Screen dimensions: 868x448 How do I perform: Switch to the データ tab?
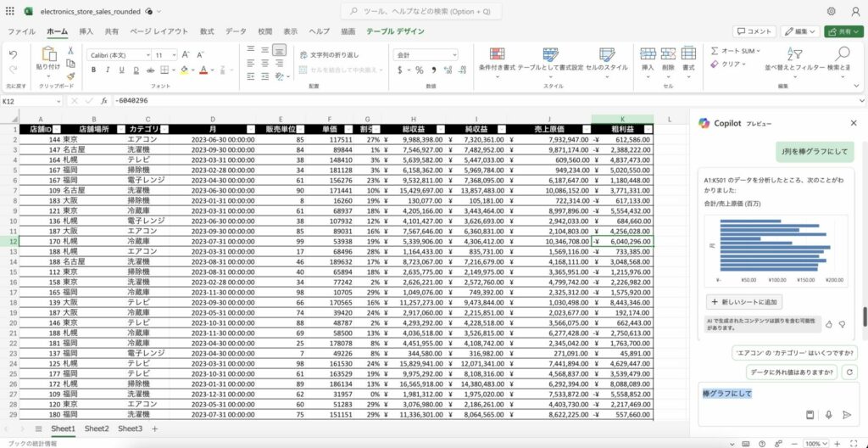(x=236, y=31)
